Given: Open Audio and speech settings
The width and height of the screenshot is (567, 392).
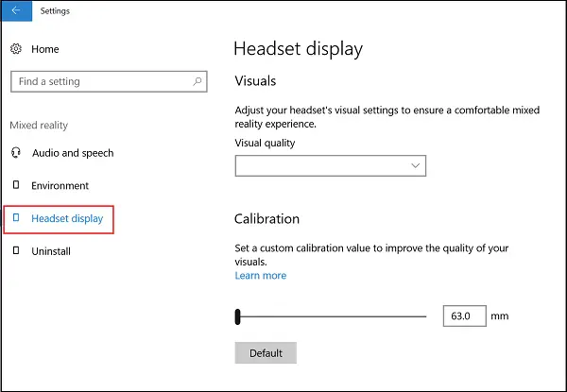Looking at the screenshot, I should (x=73, y=153).
